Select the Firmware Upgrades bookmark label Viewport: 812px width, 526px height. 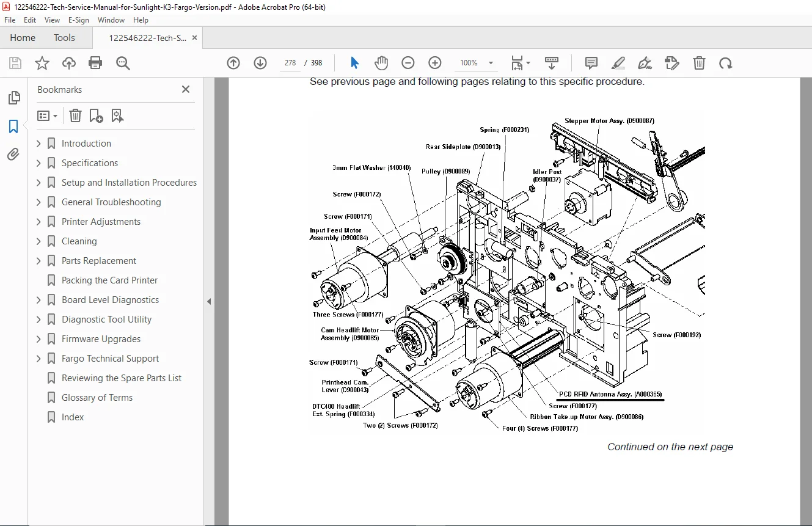[101, 339]
